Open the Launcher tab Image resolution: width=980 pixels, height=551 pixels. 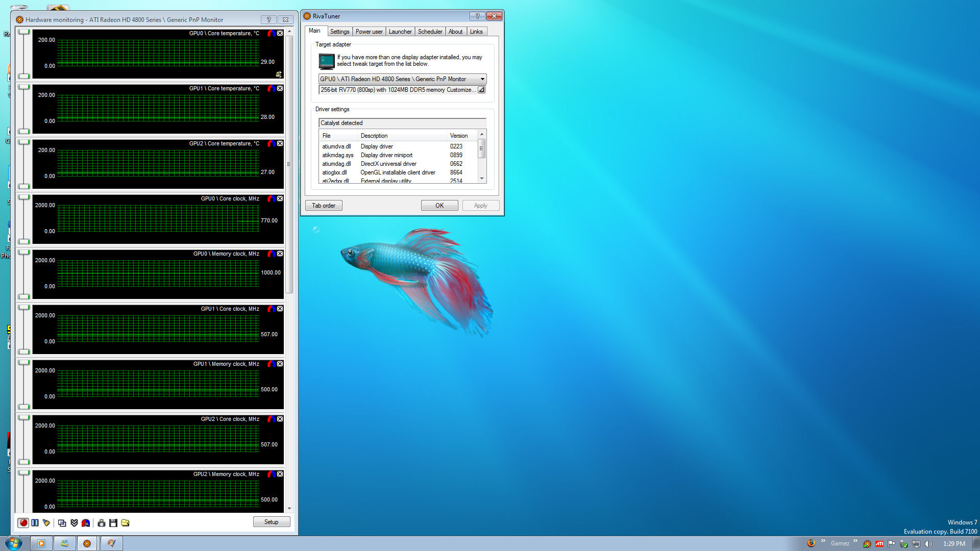tap(400, 32)
